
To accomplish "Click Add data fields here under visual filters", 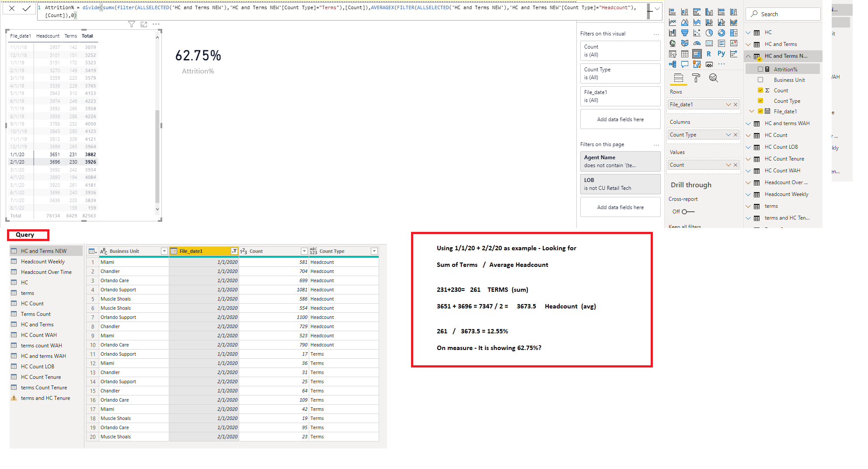I will tap(620, 119).
